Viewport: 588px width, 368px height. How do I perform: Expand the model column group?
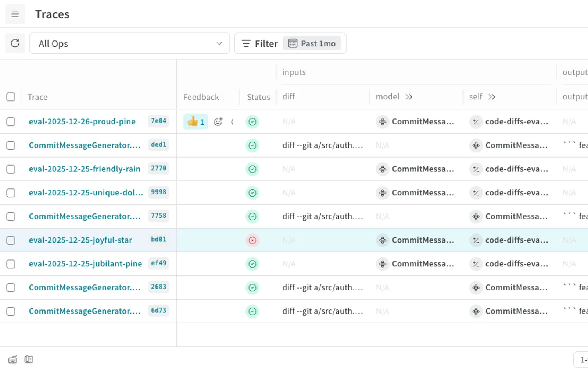point(409,97)
